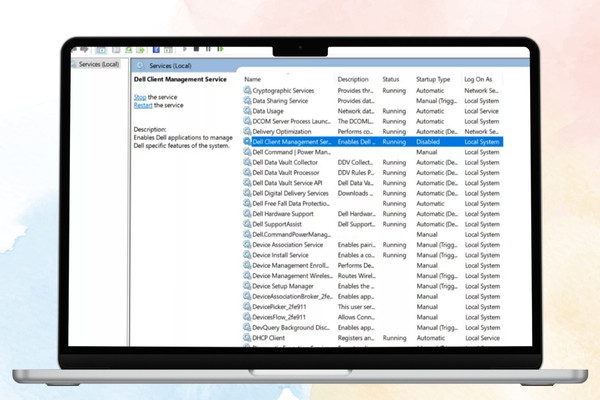The image size is (600, 400).
Task: Click gear icon of Dell Client Management Service row
Action: 248,142
